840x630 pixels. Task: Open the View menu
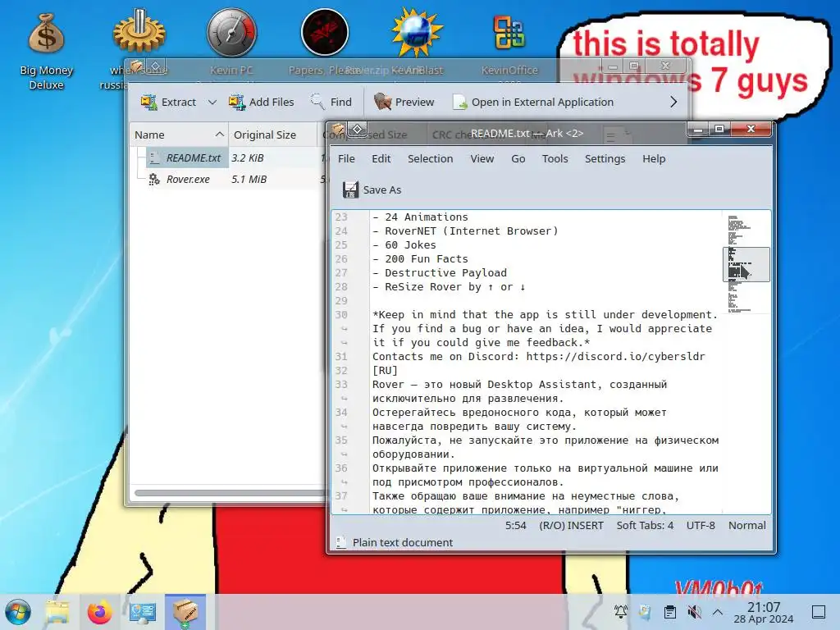pyautogui.click(x=482, y=158)
